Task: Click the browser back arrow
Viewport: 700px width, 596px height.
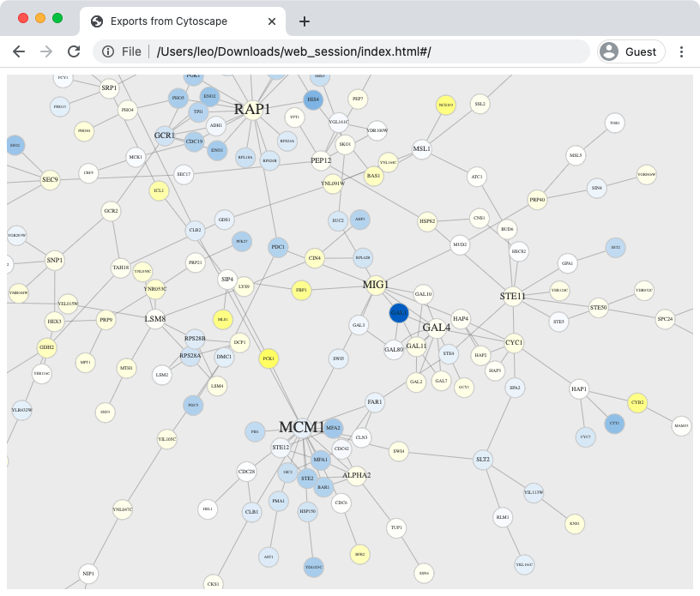Action: (x=19, y=51)
